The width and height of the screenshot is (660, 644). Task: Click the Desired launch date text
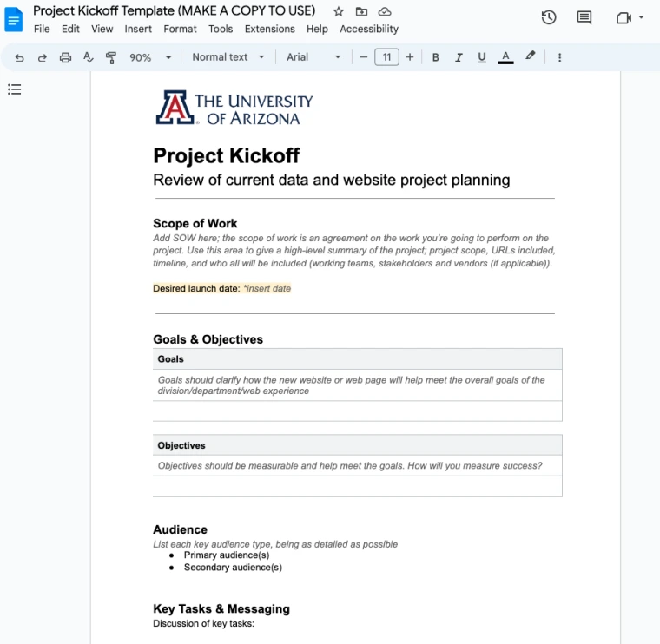(196, 288)
